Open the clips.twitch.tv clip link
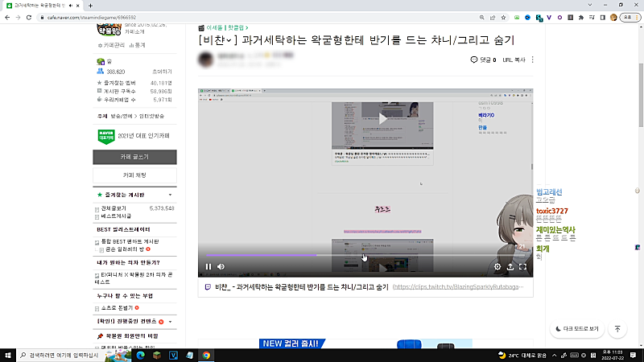 click(463, 286)
